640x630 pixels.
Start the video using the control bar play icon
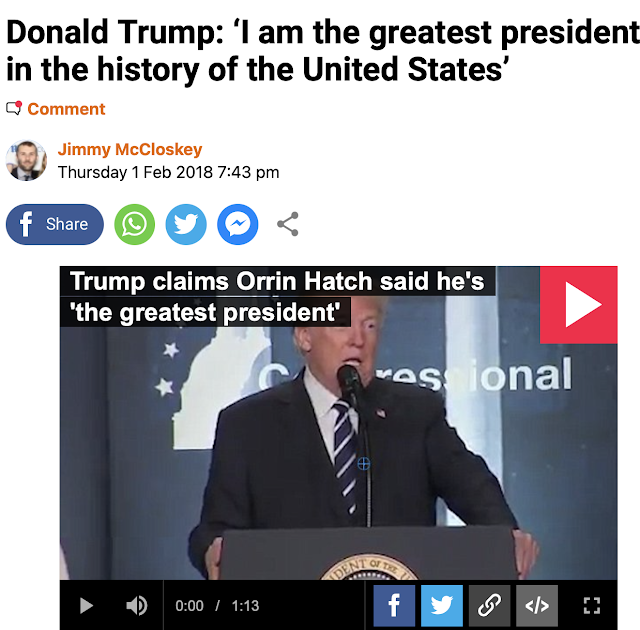[x=86, y=606]
